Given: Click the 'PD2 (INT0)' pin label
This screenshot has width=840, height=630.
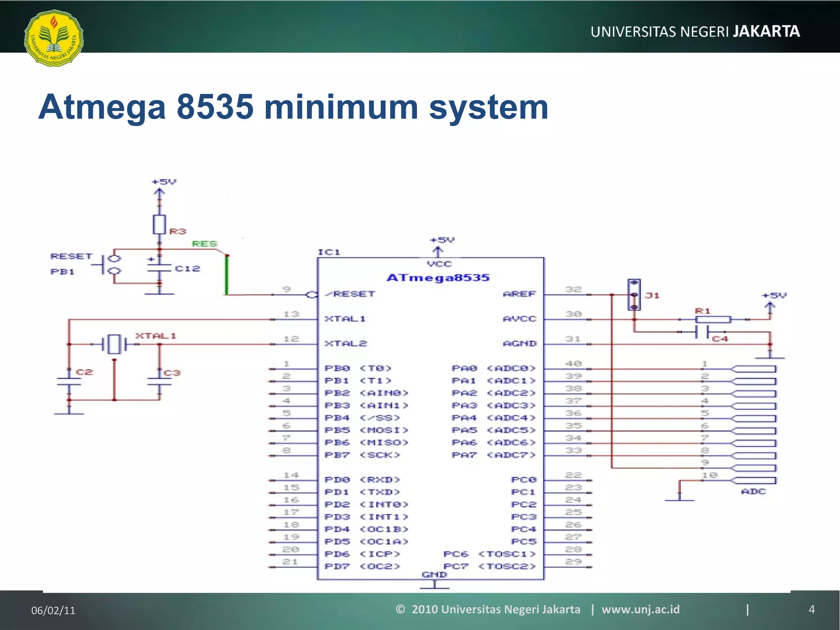Looking at the screenshot, I should [366, 504].
